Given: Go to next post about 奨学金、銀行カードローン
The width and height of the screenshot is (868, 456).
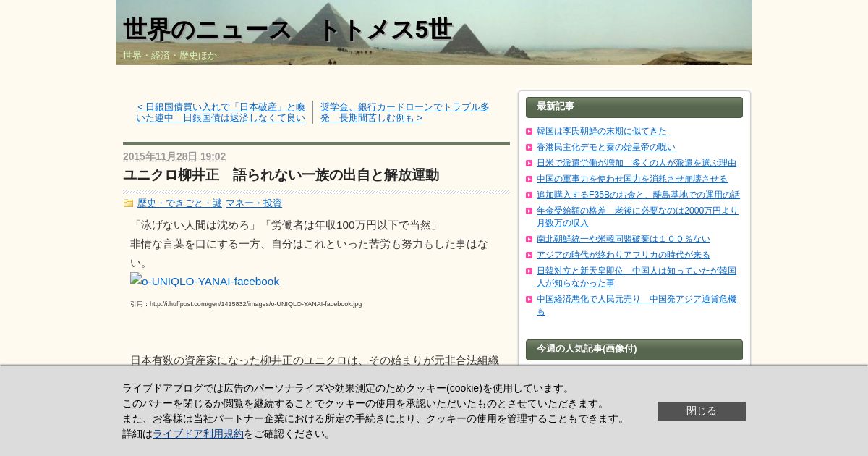Looking at the screenshot, I should tap(405, 112).
